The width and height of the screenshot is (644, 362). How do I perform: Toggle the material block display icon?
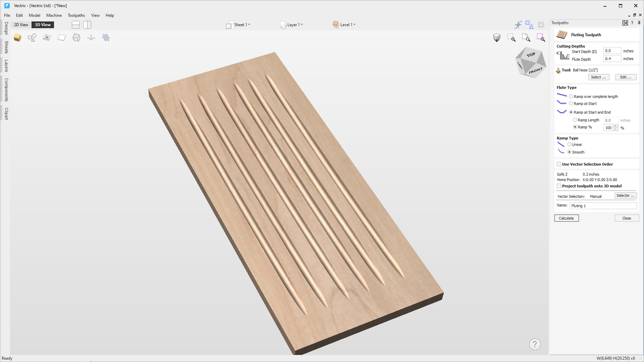pos(17,37)
